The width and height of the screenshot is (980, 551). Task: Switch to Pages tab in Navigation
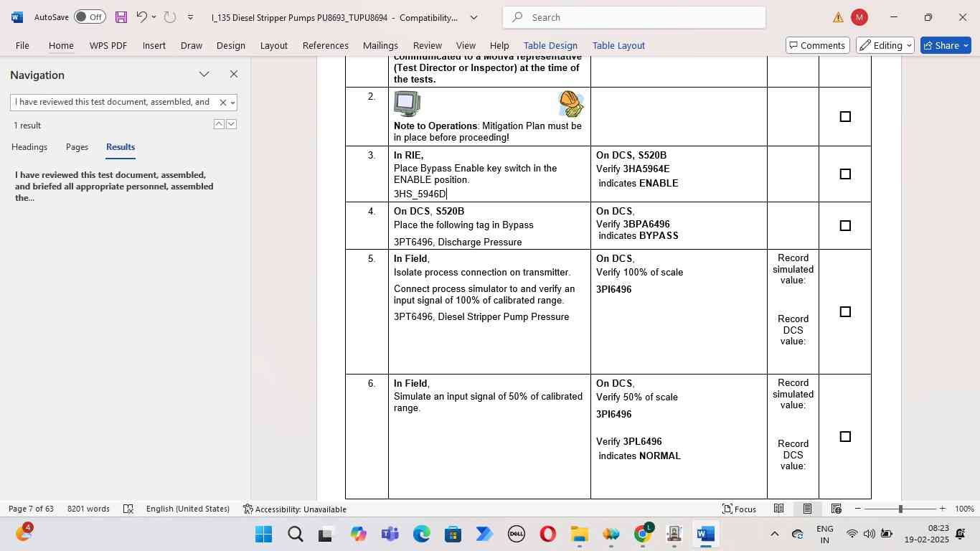tap(77, 147)
